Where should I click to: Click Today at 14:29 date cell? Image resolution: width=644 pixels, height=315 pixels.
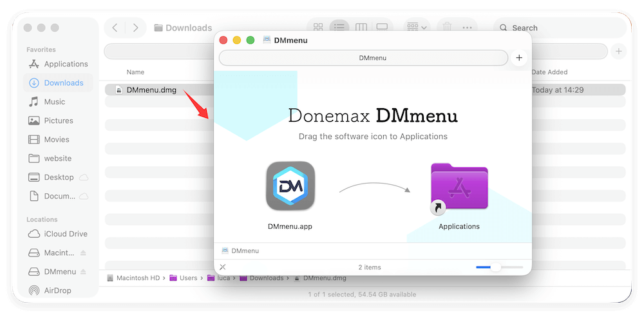pos(558,90)
